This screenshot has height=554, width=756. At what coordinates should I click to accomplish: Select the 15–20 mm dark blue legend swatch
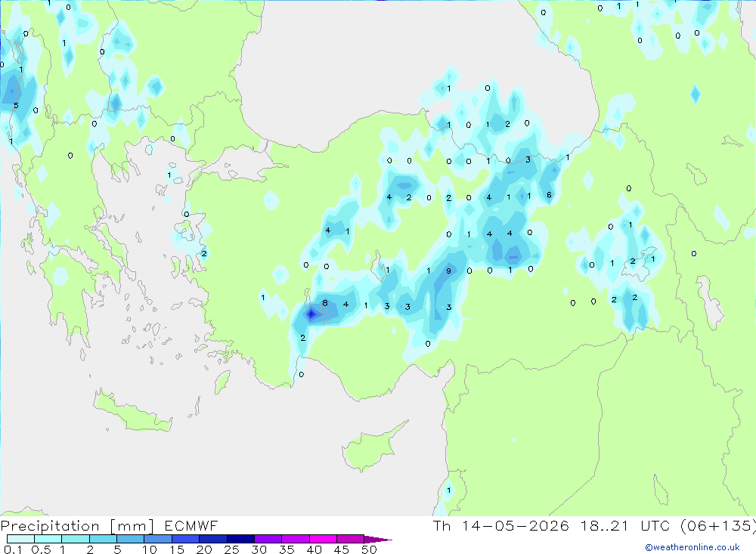pos(185,539)
